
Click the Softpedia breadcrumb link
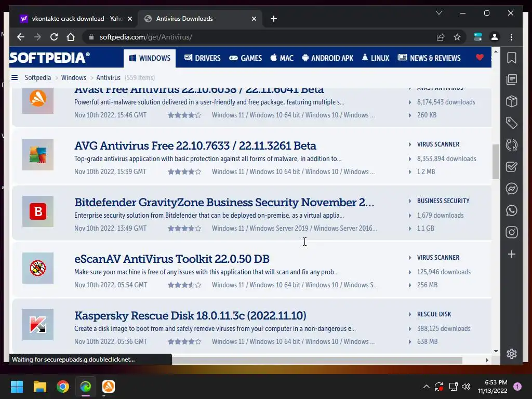pyautogui.click(x=37, y=77)
